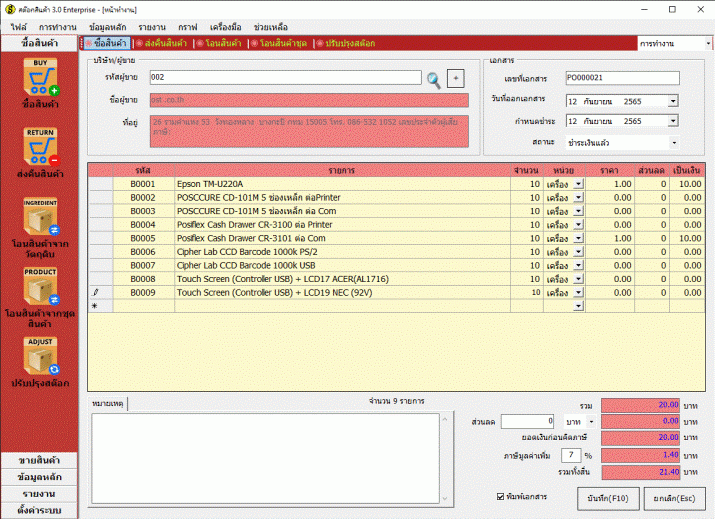Click the ซื้อสินค้า sidebar header

39,43
